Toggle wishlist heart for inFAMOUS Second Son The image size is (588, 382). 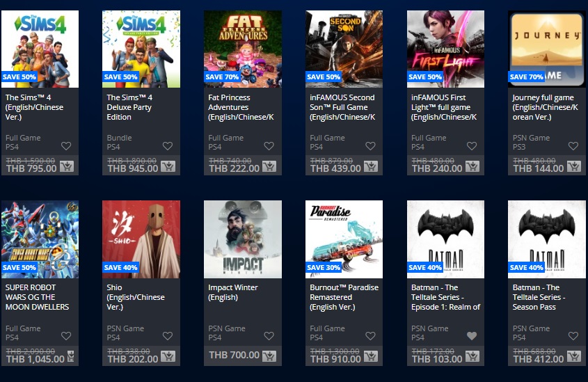[x=370, y=146]
